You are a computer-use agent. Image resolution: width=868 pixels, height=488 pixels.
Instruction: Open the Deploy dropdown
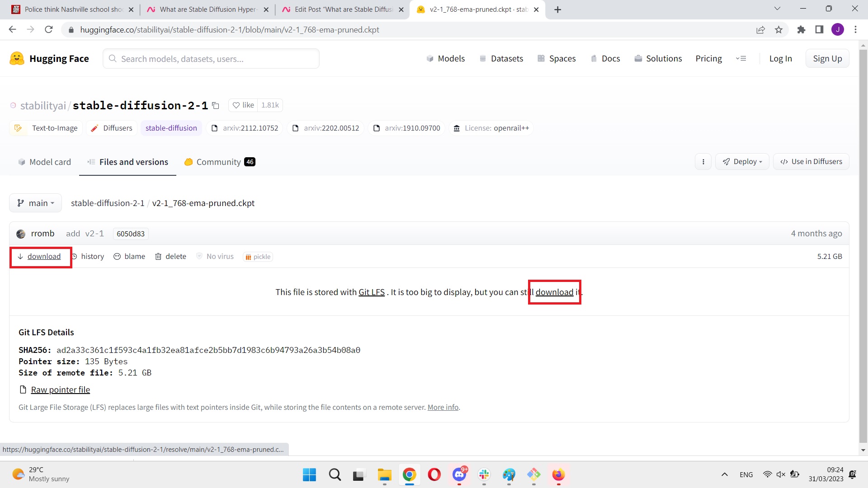pos(742,162)
